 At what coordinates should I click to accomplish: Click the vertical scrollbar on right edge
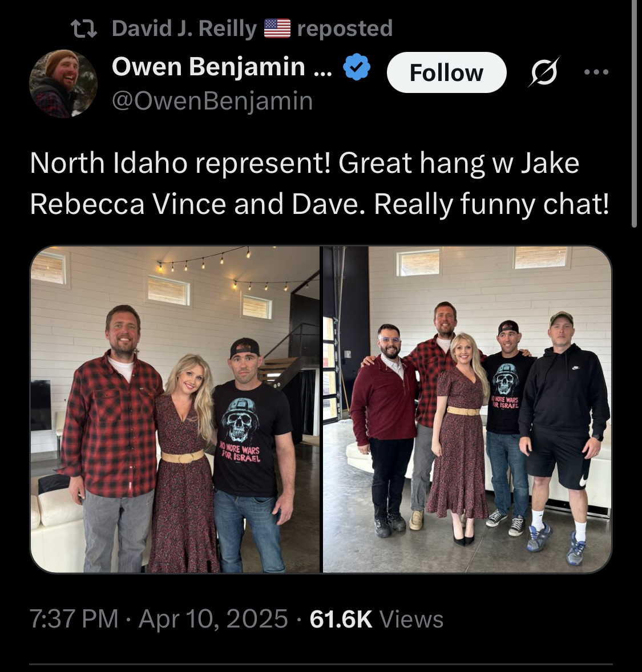click(635, 114)
